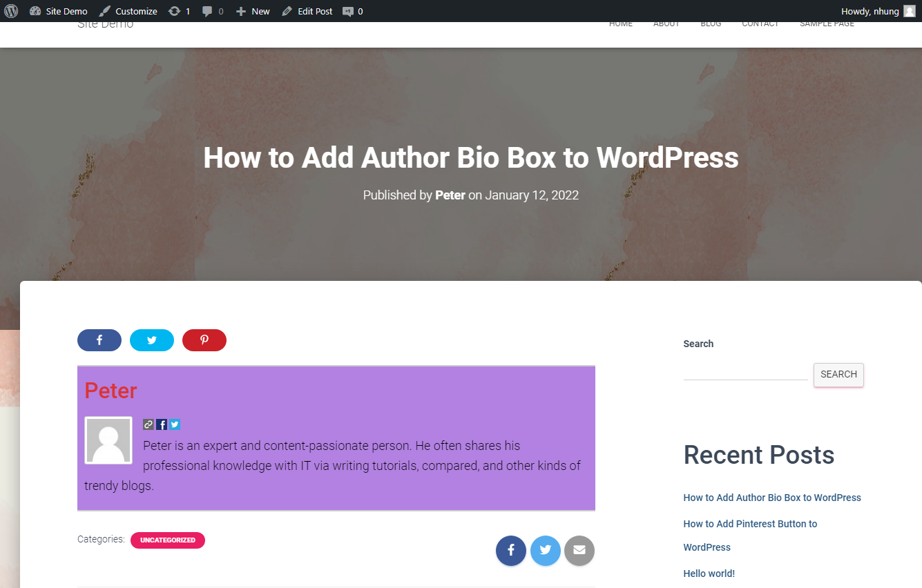
Task: Open SAMPLE PAGE in the navigation
Action: 827,24
